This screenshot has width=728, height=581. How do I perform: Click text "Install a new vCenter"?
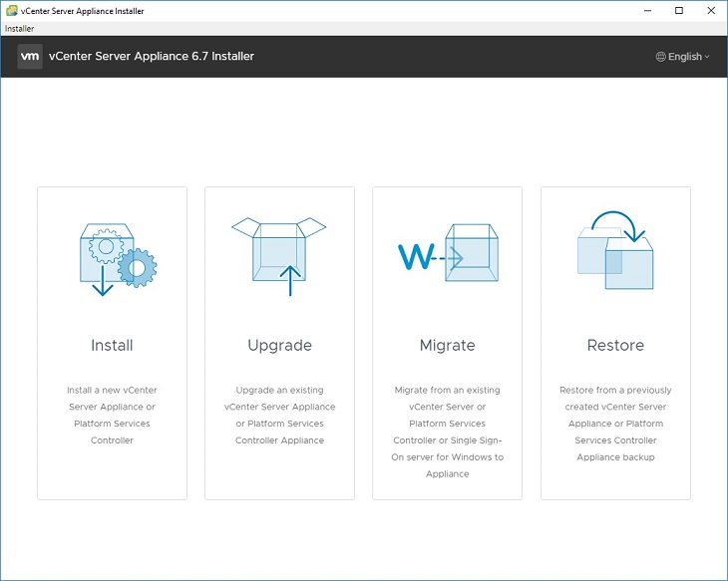112,391
